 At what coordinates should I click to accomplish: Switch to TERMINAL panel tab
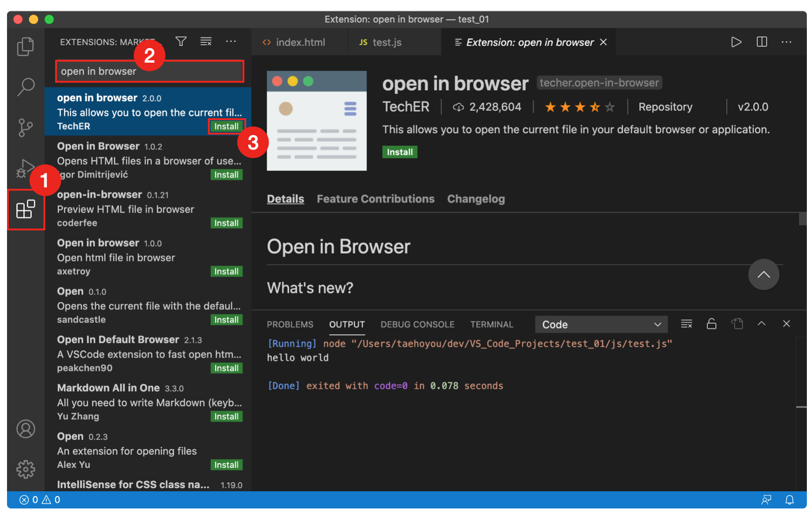[x=492, y=324]
